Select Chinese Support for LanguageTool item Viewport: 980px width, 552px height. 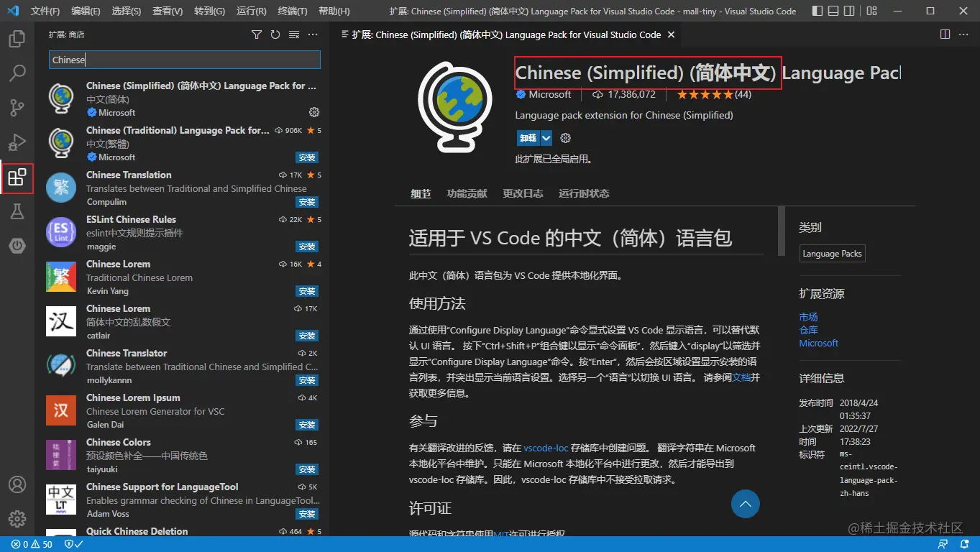[182, 500]
